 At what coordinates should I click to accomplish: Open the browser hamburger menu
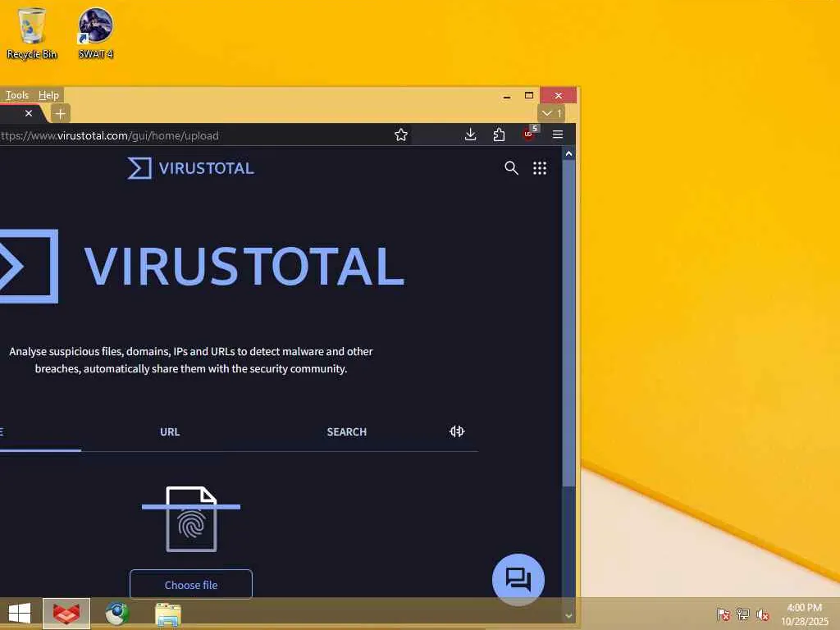point(558,135)
